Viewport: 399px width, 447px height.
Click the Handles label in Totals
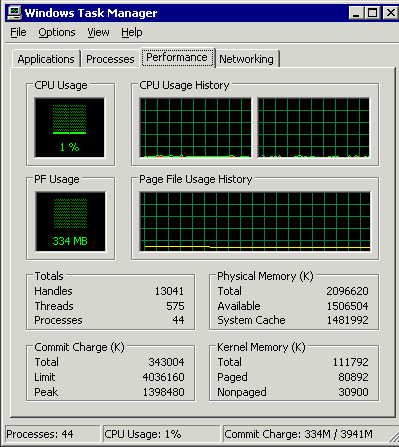click(53, 291)
